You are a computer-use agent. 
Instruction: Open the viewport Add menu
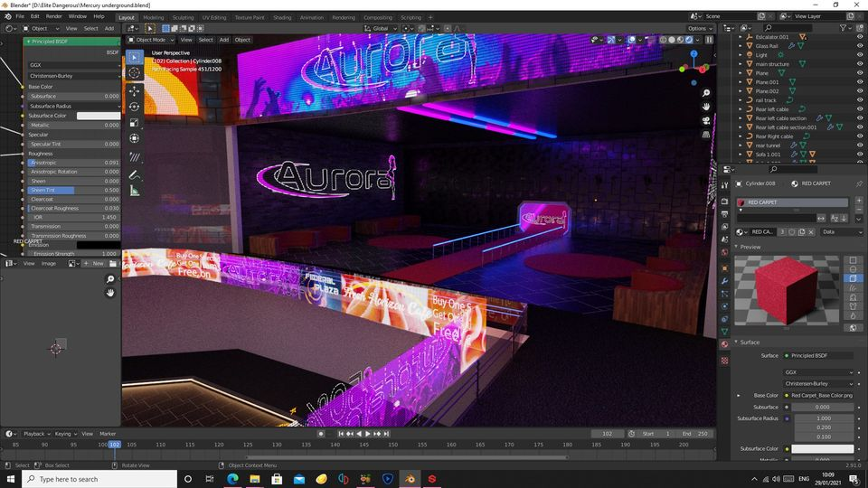(223, 40)
